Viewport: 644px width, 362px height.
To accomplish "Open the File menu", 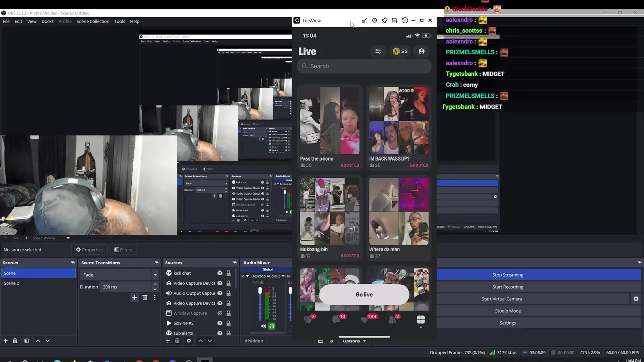I will point(6,21).
